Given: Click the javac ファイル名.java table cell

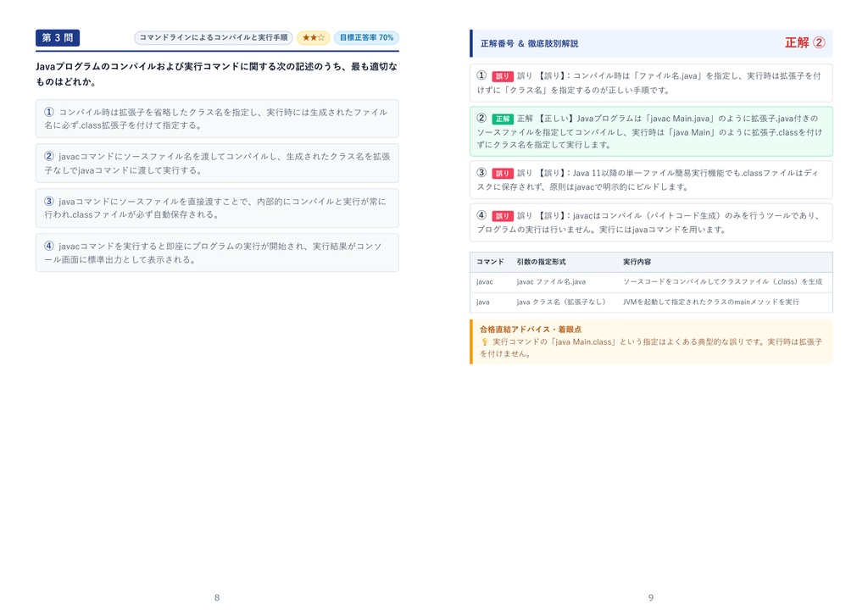Looking at the screenshot, I should 551,281.
